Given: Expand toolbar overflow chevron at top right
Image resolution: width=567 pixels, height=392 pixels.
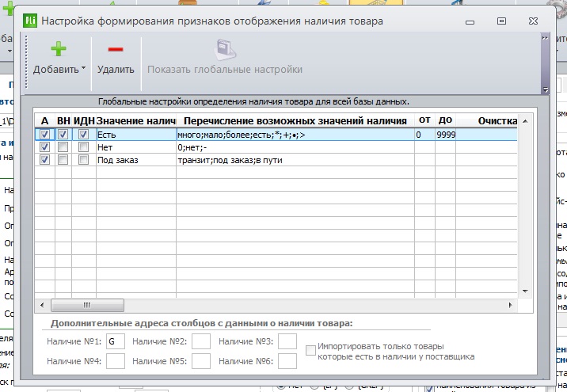Looking at the screenshot, I should (545, 38).
